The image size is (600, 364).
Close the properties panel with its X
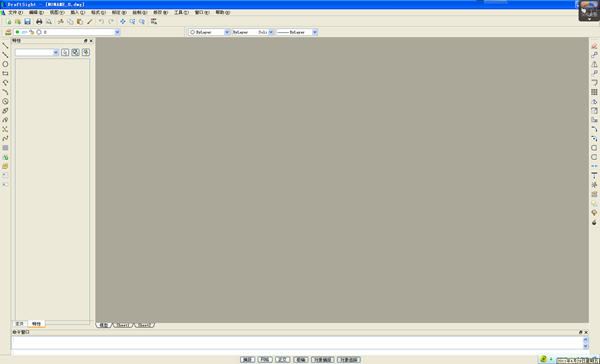(91, 41)
